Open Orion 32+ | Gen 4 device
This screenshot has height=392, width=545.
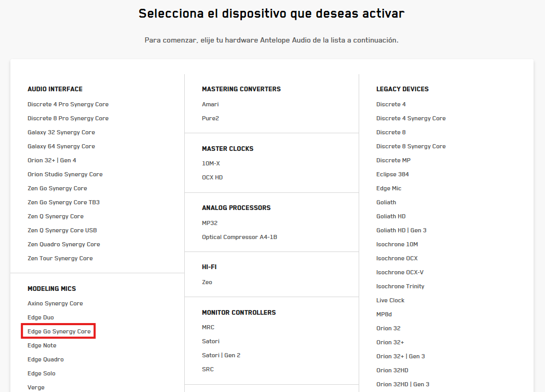[x=52, y=160]
